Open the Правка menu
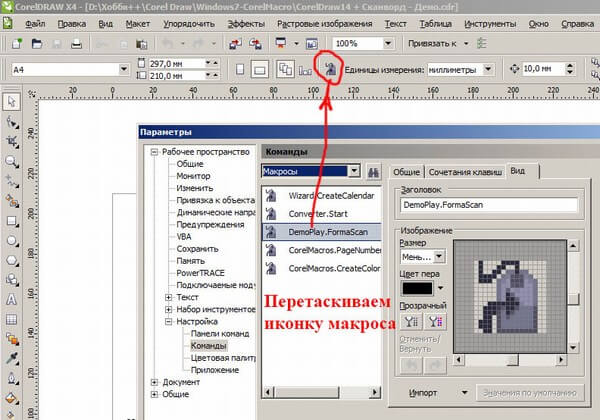 (72, 24)
